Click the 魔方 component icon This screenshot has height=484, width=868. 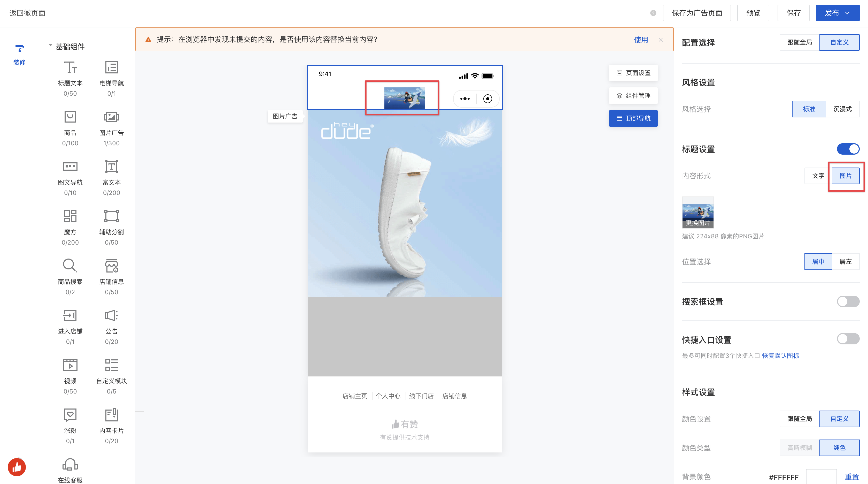click(x=70, y=216)
